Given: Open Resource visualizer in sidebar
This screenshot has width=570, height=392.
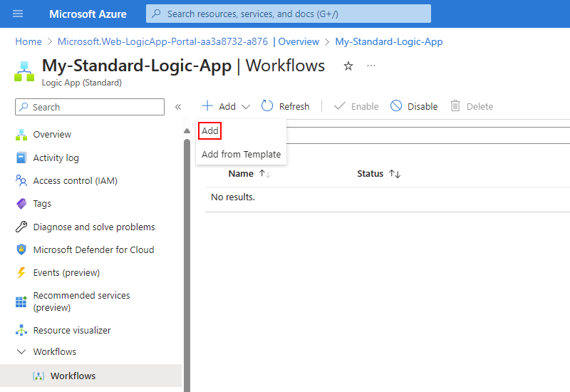Looking at the screenshot, I should [72, 330].
